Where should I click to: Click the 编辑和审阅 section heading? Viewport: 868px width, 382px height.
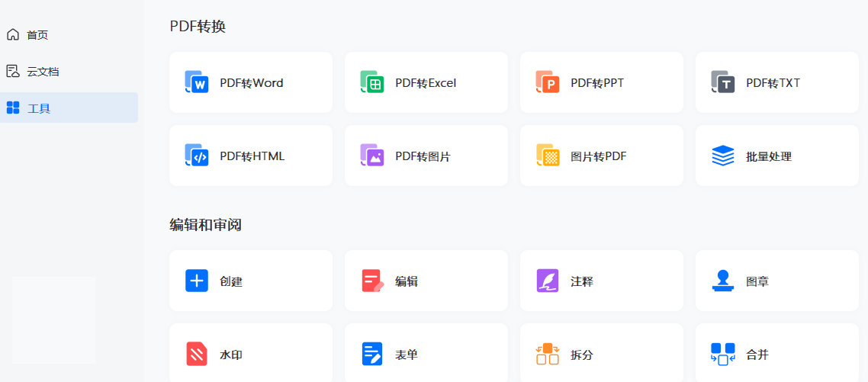point(205,225)
